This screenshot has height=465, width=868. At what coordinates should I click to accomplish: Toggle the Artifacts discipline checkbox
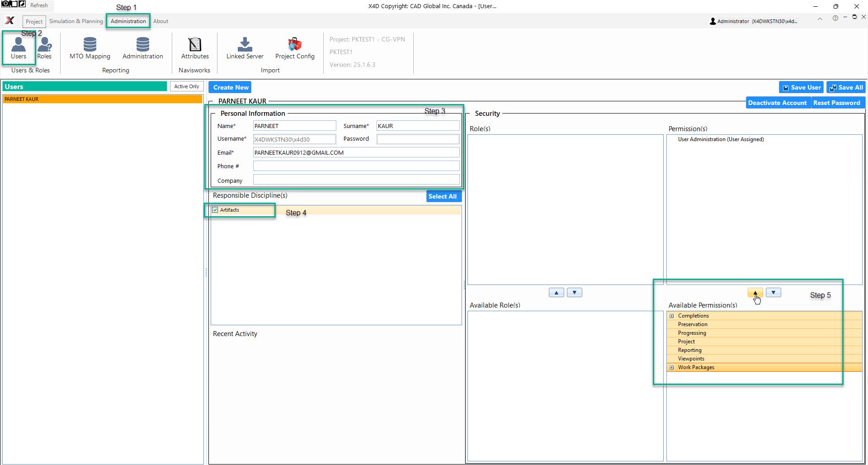215,210
